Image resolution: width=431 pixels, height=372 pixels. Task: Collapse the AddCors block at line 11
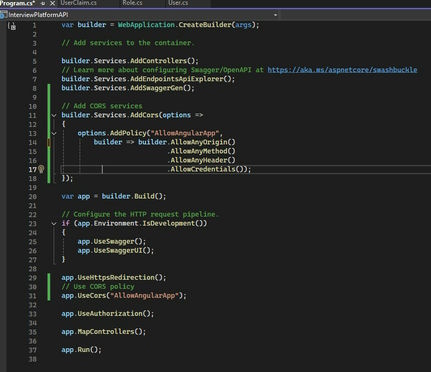point(54,115)
